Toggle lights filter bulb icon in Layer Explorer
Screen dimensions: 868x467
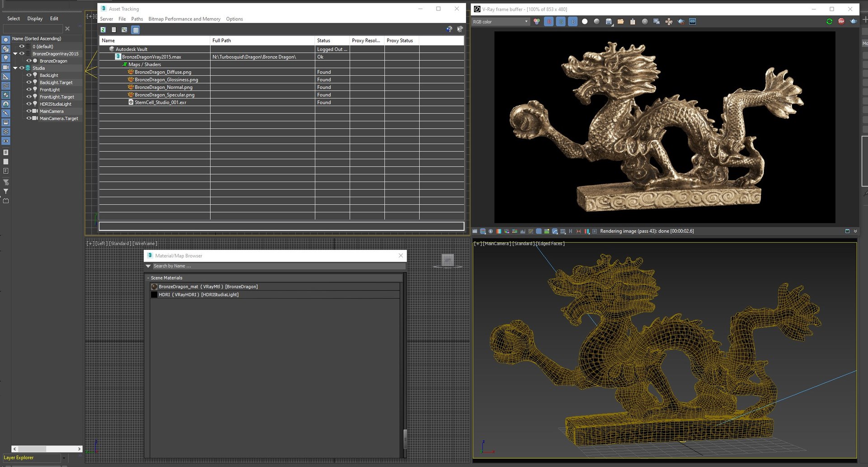click(x=6, y=58)
